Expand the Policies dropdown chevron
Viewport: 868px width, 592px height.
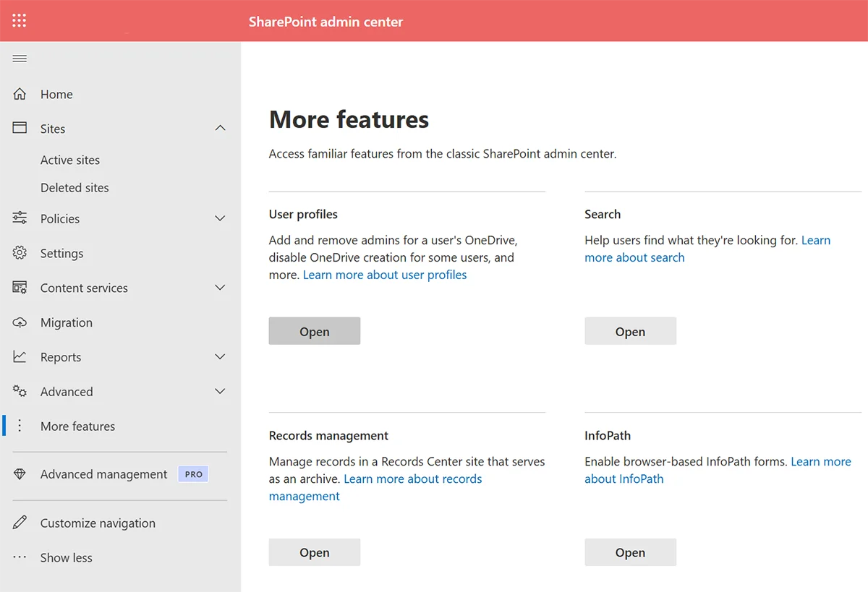click(220, 218)
